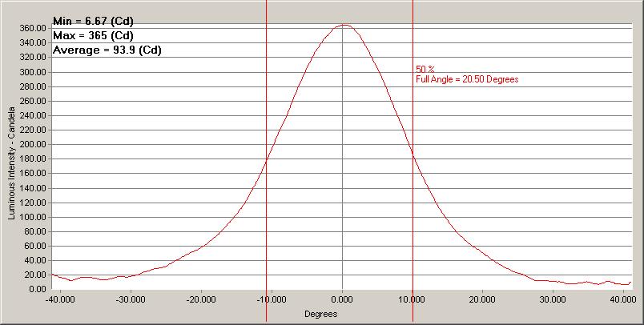644x325 pixels.
Task: Click the 0.000 x-axis tick label
Action: tap(343, 299)
